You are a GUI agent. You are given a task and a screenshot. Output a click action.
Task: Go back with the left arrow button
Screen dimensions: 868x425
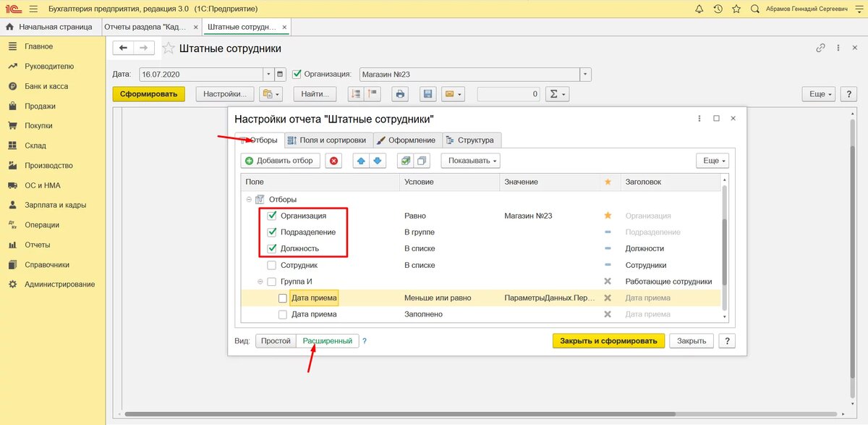click(123, 48)
